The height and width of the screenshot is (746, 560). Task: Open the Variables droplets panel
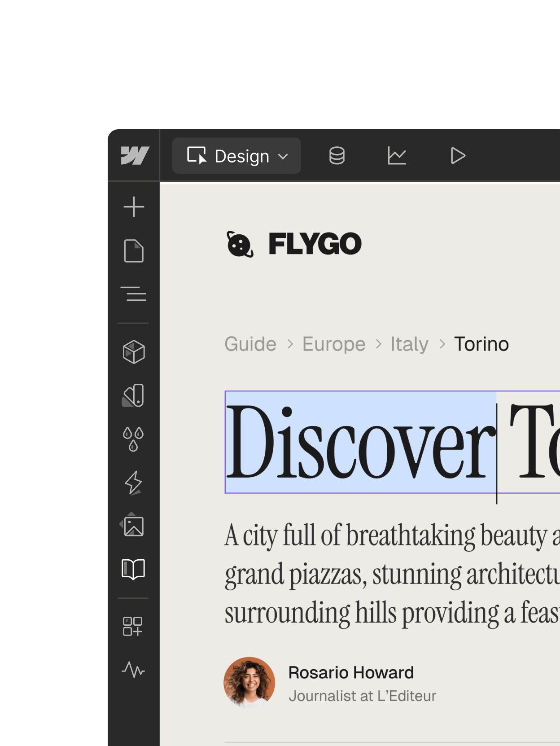point(134,439)
